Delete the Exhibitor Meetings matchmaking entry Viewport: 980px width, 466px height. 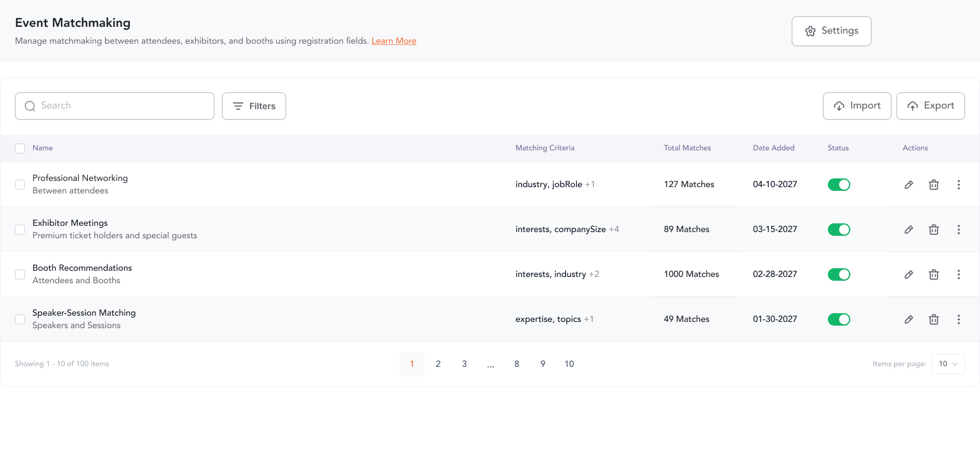[934, 230]
